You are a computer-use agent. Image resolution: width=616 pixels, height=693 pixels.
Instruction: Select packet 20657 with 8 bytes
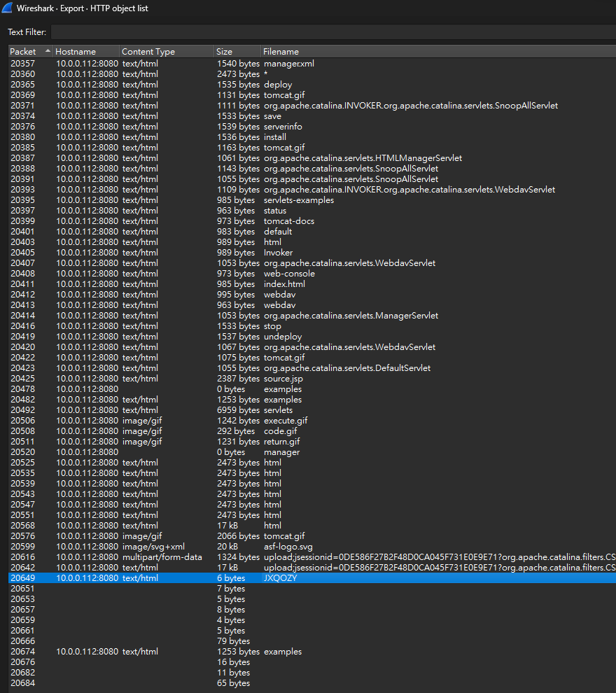312,610
